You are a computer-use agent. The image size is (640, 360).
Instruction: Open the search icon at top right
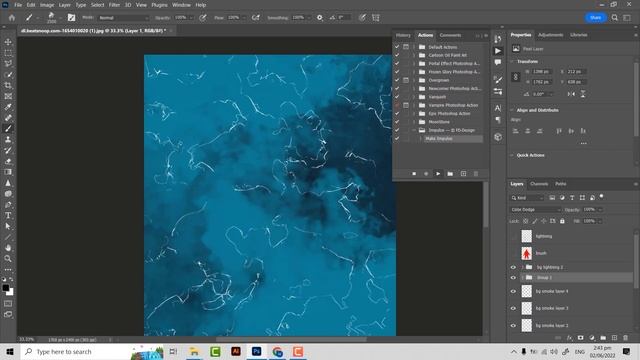pos(615,18)
